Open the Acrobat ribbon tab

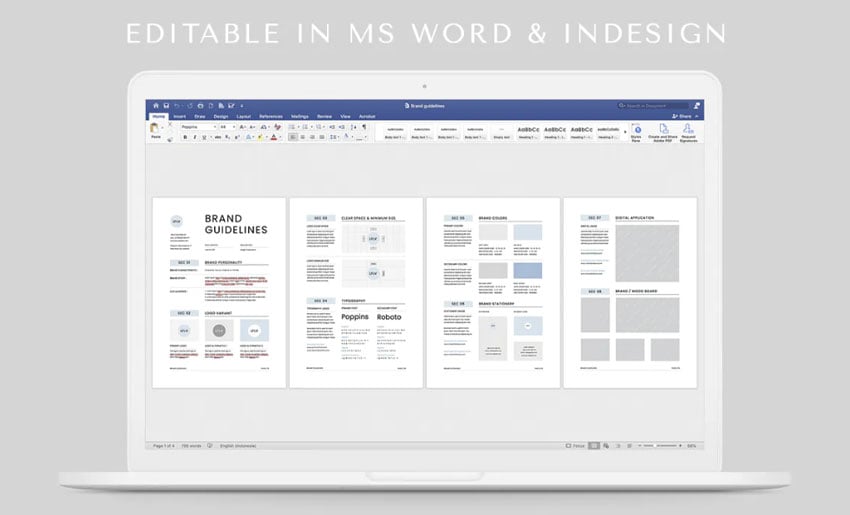368,117
